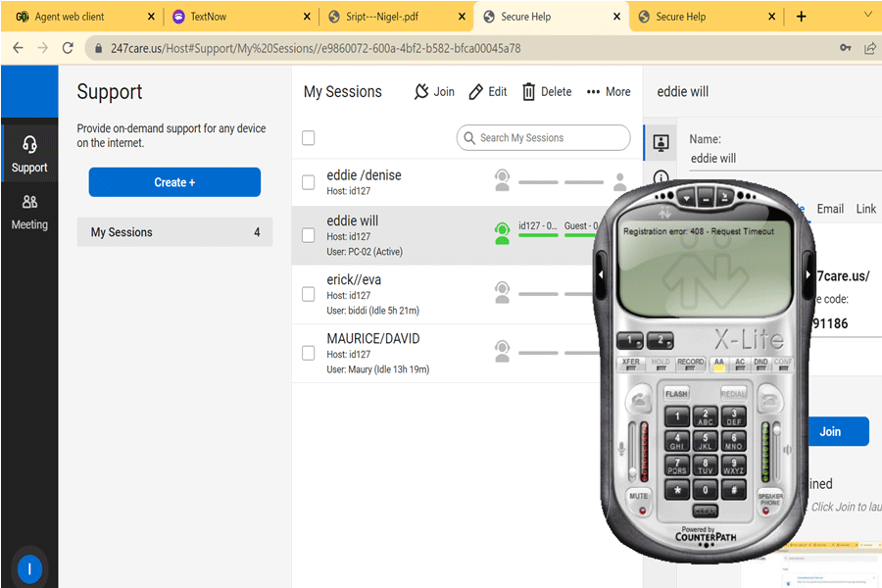Open the Meeting section in sidebar

coord(29,211)
